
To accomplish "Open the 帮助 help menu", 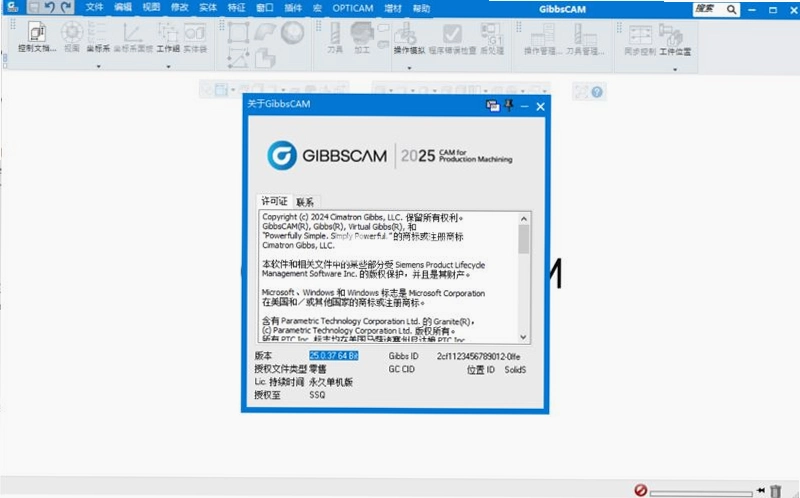I will (x=421, y=8).
